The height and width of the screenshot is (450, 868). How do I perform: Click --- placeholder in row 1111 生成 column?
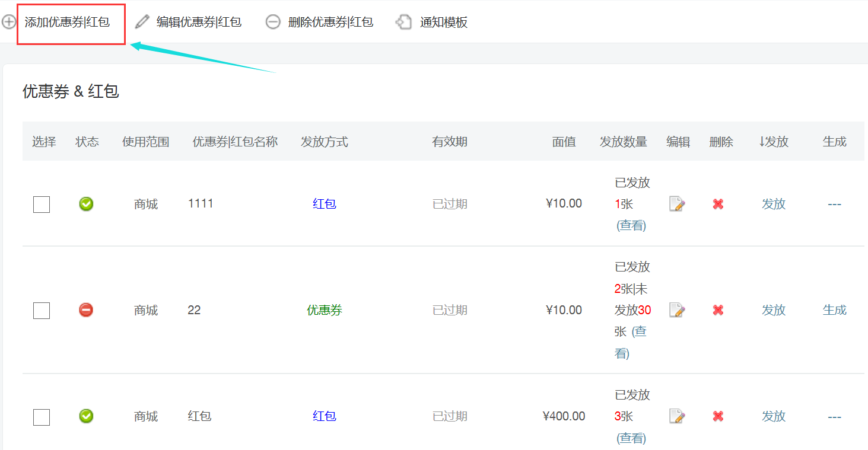(x=835, y=204)
